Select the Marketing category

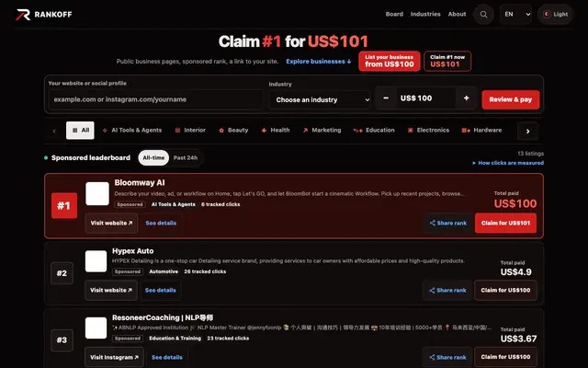pyautogui.click(x=322, y=131)
